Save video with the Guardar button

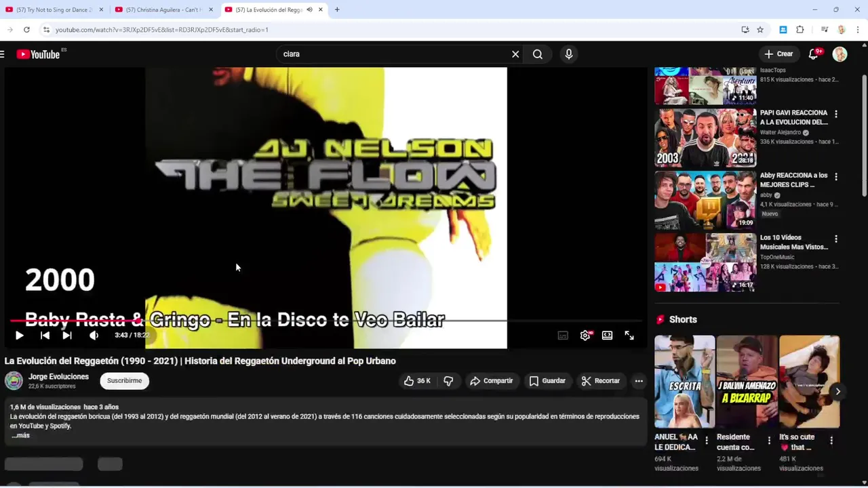(547, 381)
